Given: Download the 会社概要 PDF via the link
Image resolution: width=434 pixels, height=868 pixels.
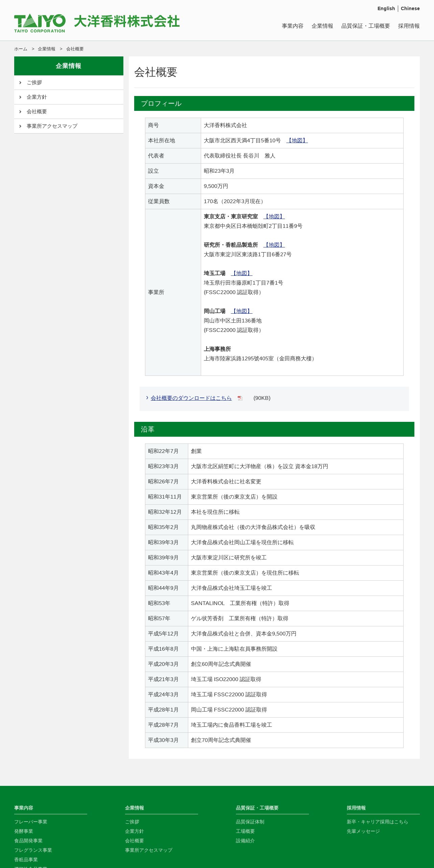Looking at the screenshot, I should point(191,398).
